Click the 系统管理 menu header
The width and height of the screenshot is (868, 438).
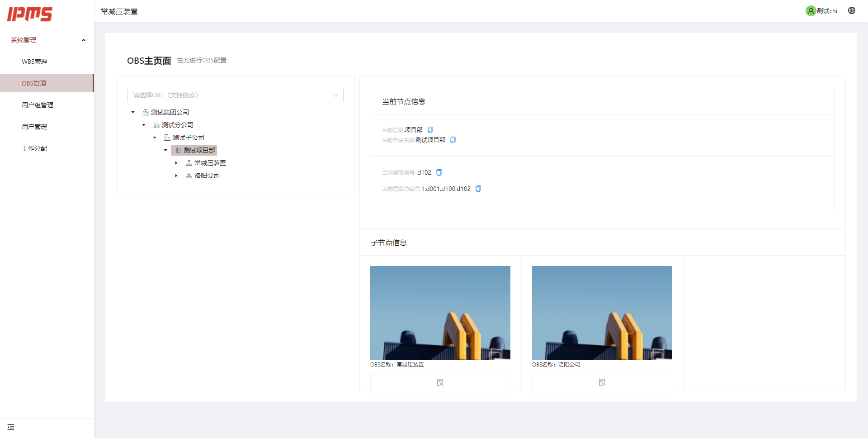click(47, 40)
